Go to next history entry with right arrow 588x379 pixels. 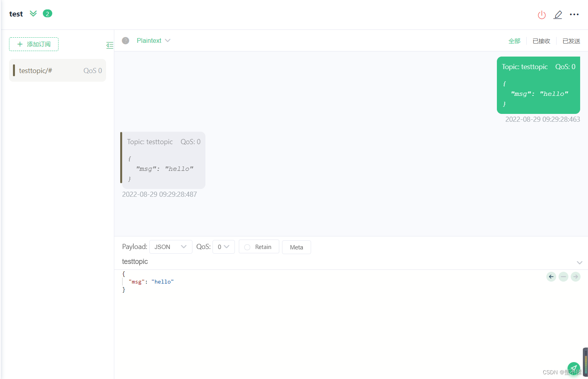(575, 276)
